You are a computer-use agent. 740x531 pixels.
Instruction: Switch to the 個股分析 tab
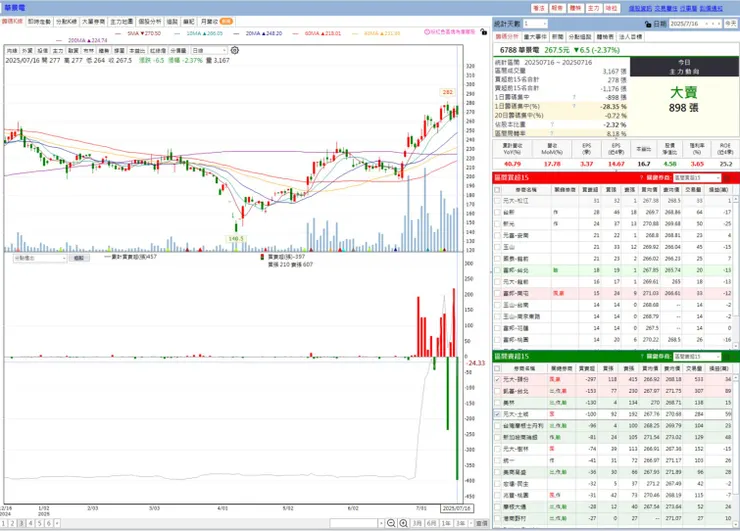150,22
